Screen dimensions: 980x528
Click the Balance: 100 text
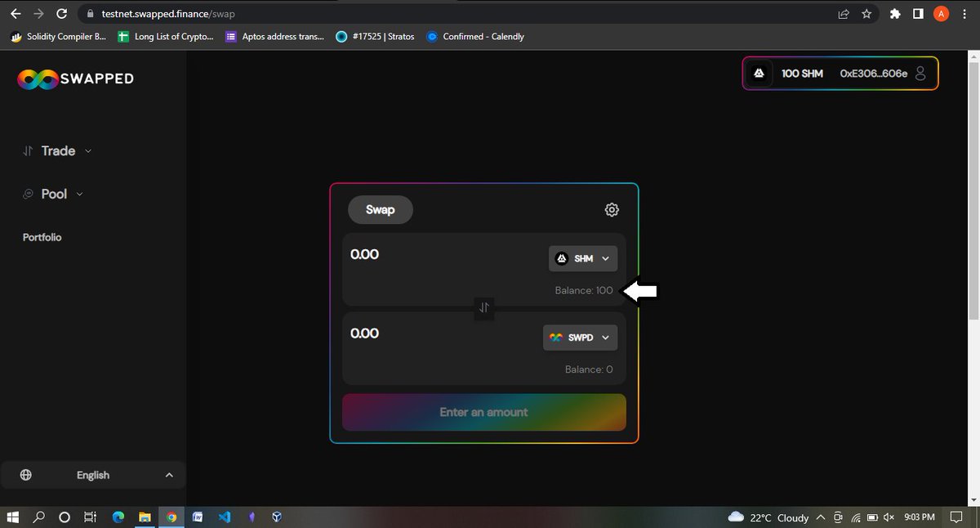point(584,290)
